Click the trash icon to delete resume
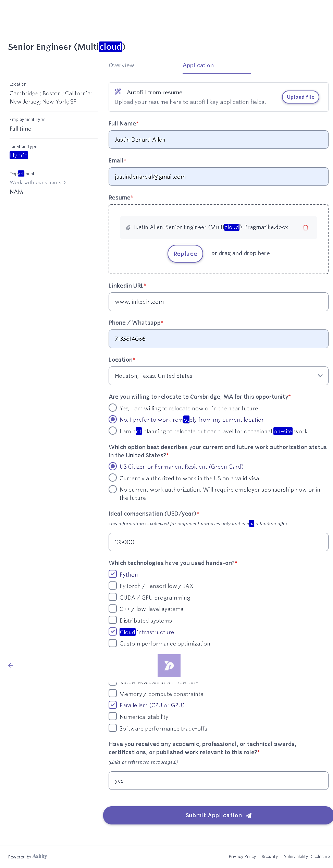The width and height of the screenshot is (333, 868). click(306, 228)
